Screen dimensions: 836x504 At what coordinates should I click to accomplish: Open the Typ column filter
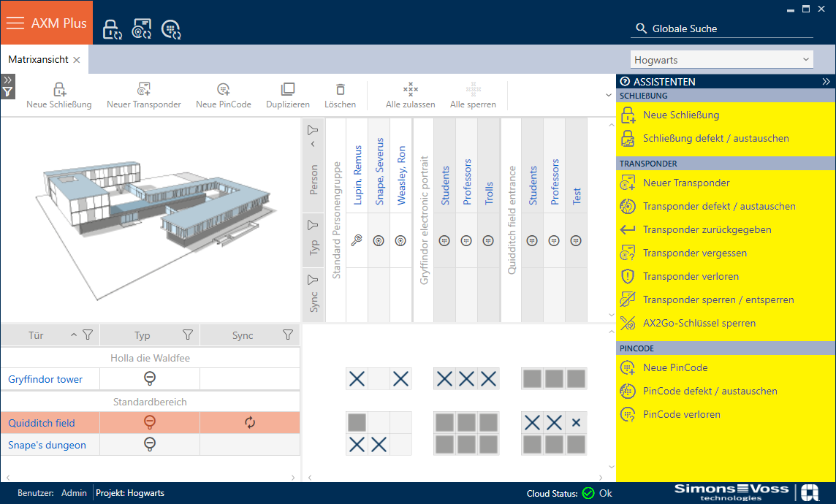tap(188, 335)
